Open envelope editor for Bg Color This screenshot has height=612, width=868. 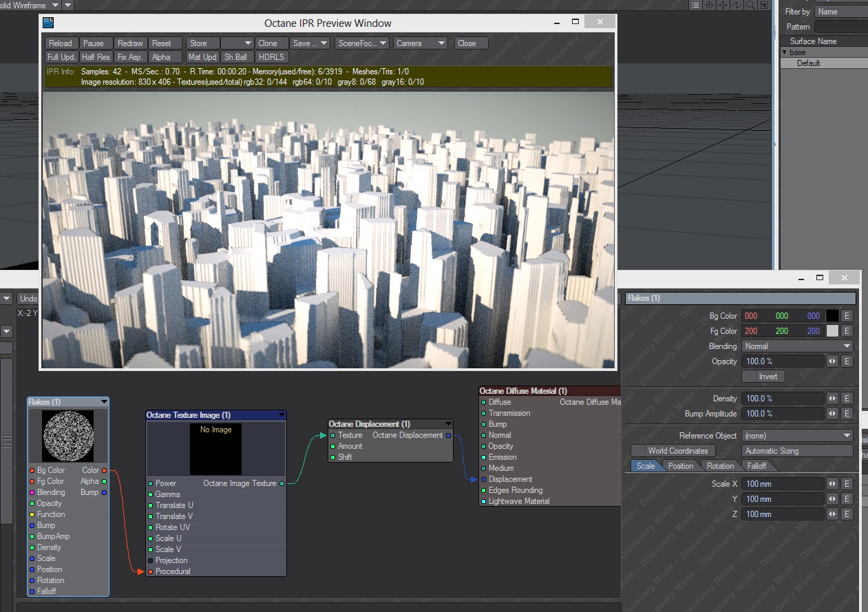click(x=847, y=316)
